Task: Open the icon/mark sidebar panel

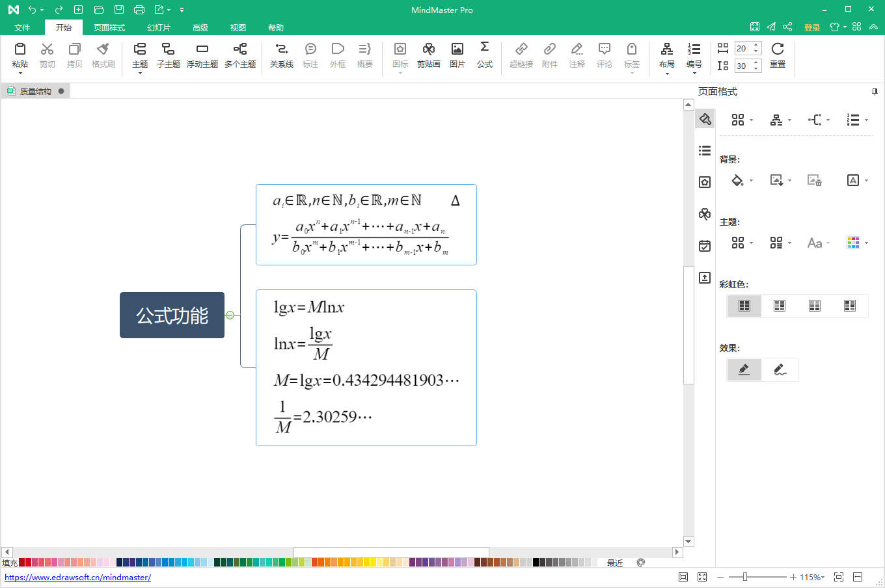Action: [x=705, y=183]
